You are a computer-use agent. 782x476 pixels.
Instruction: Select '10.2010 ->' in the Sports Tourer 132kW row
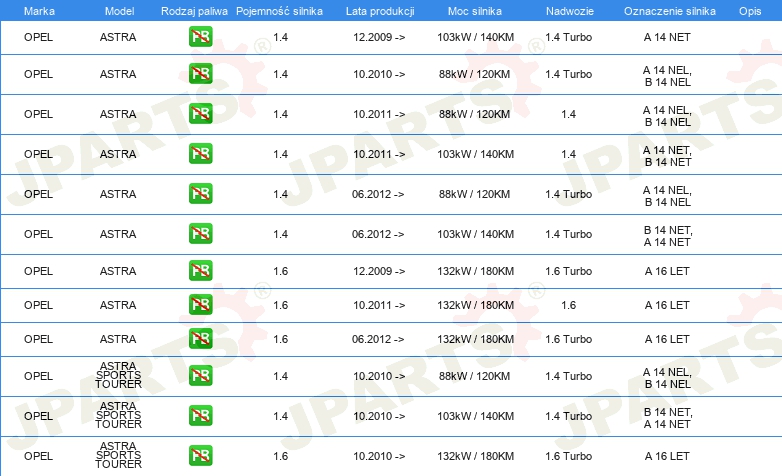click(x=379, y=456)
